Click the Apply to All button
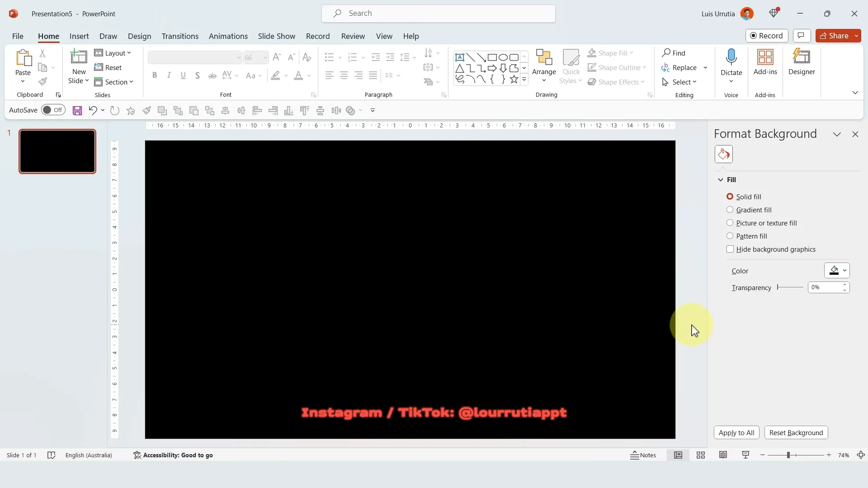868x488 pixels. point(736,432)
